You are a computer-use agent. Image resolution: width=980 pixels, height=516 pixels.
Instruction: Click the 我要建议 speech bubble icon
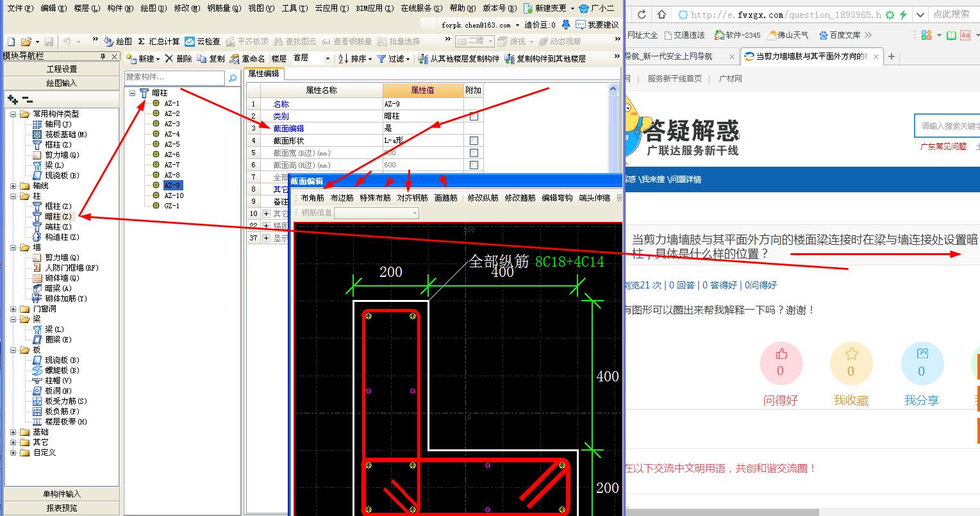pyautogui.click(x=581, y=24)
